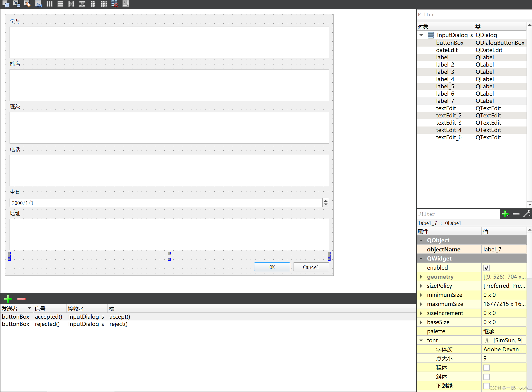
Task: Click the text box under 地址
Action: (x=169, y=234)
